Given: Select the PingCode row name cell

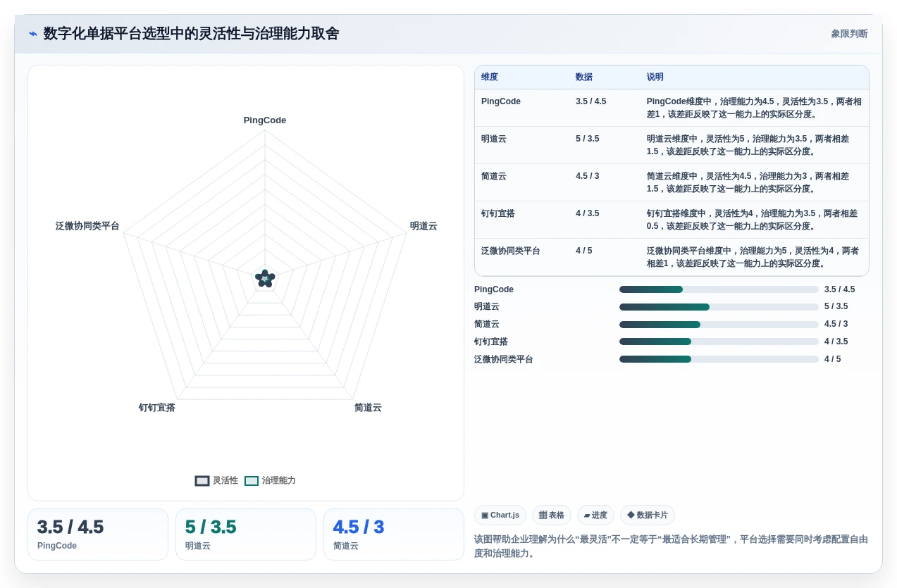Looking at the screenshot, I should tap(521, 108).
